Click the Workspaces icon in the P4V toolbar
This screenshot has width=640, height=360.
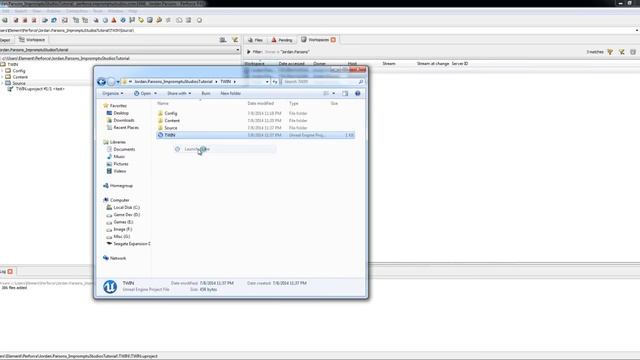pos(150,20)
